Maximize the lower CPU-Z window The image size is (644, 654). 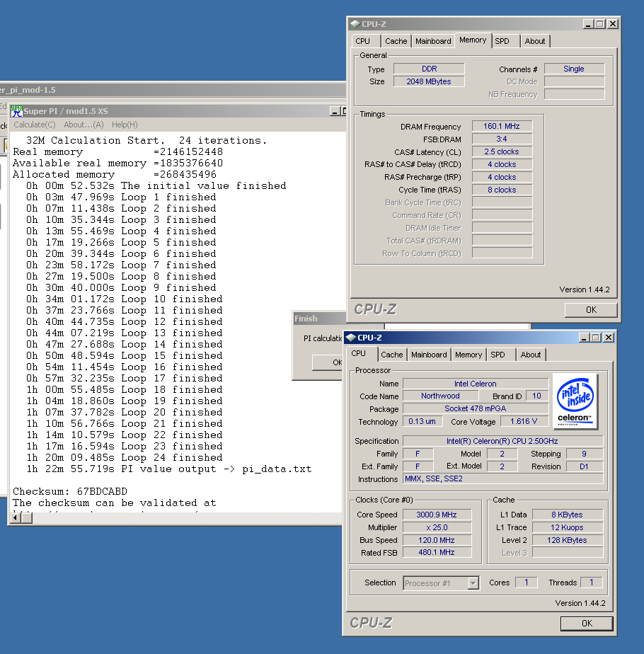coord(596,338)
